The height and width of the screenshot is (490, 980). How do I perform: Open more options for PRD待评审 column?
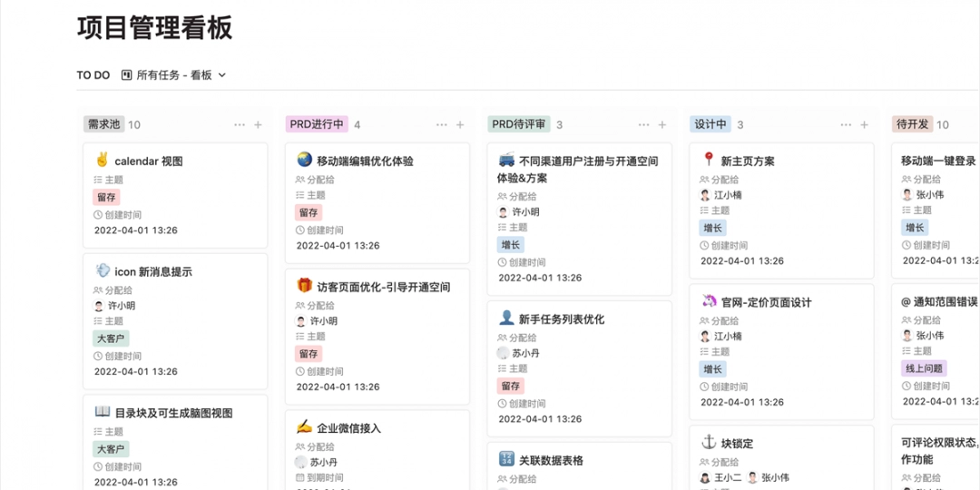[x=644, y=125]
